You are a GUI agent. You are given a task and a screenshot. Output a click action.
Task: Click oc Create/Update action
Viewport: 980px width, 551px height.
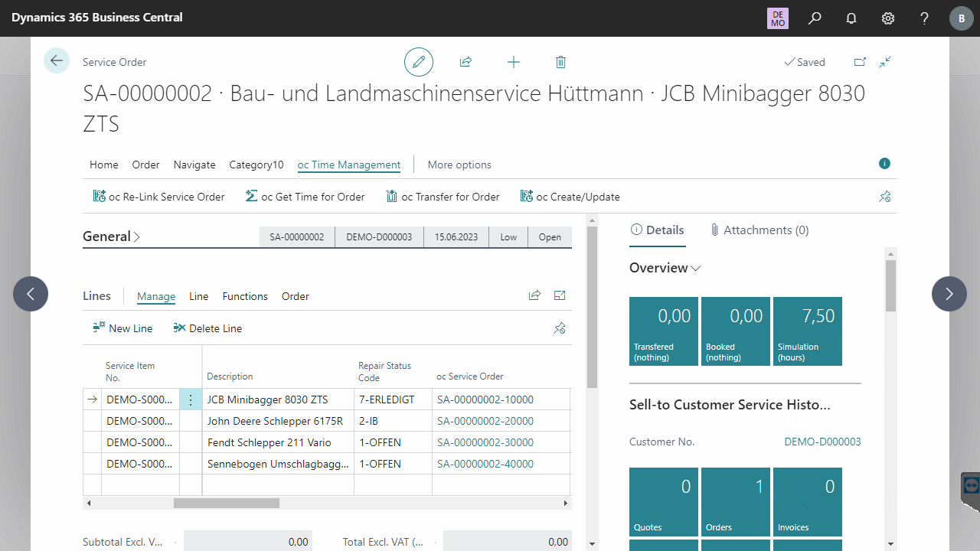coord(570,197)
